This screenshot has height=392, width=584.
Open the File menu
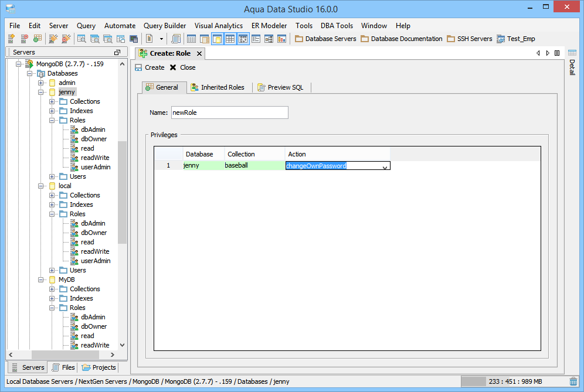15,26
